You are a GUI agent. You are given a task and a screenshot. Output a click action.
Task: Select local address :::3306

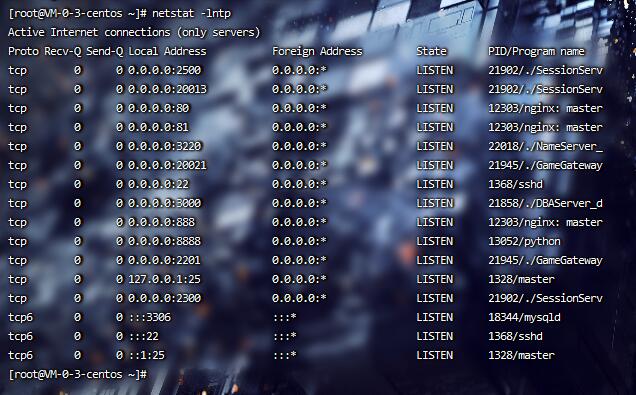pyautogui.click(x=150, y=317)
